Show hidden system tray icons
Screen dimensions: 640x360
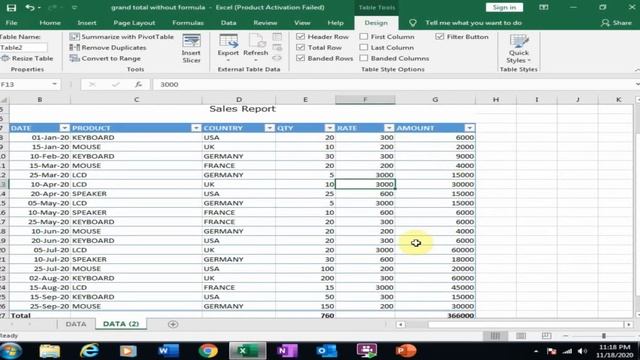(536, 351)
